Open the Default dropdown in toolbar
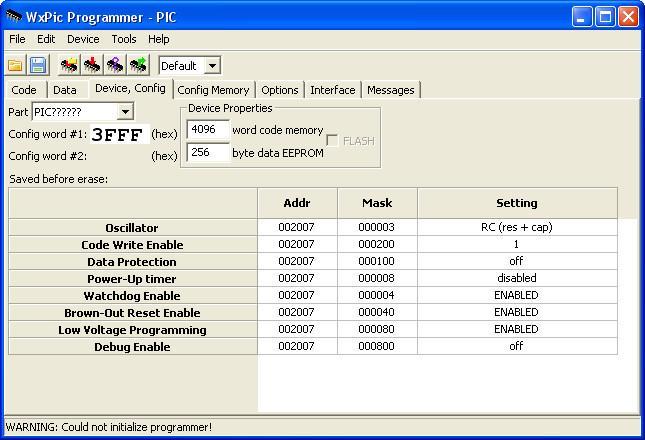This screenshot has height=440, width=645. point(213,66)
